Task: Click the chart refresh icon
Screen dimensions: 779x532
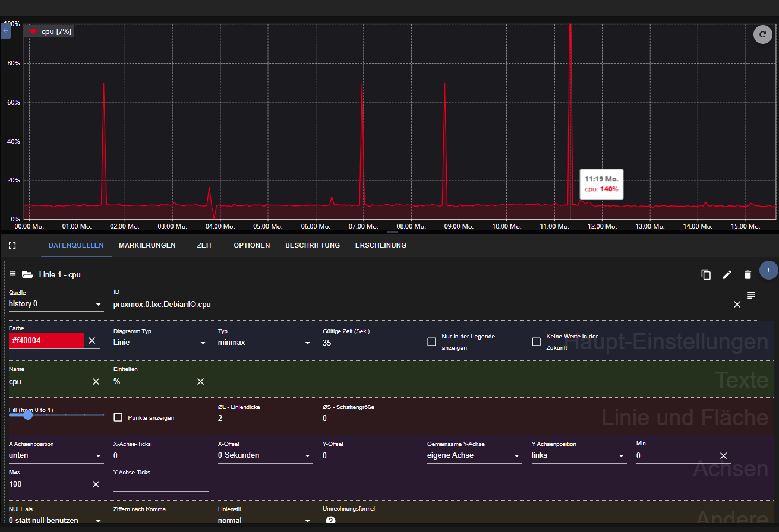Action: (762, 34)
